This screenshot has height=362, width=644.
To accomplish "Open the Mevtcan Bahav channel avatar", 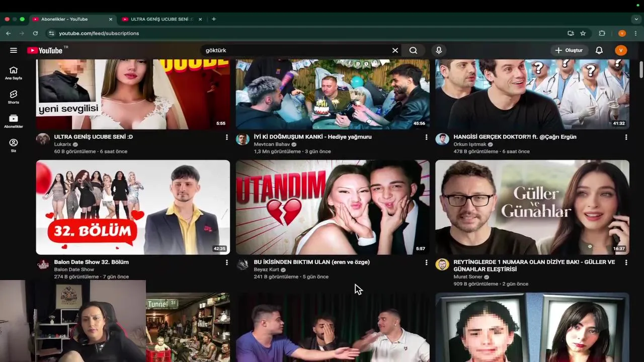I will [x=243, y=139].
